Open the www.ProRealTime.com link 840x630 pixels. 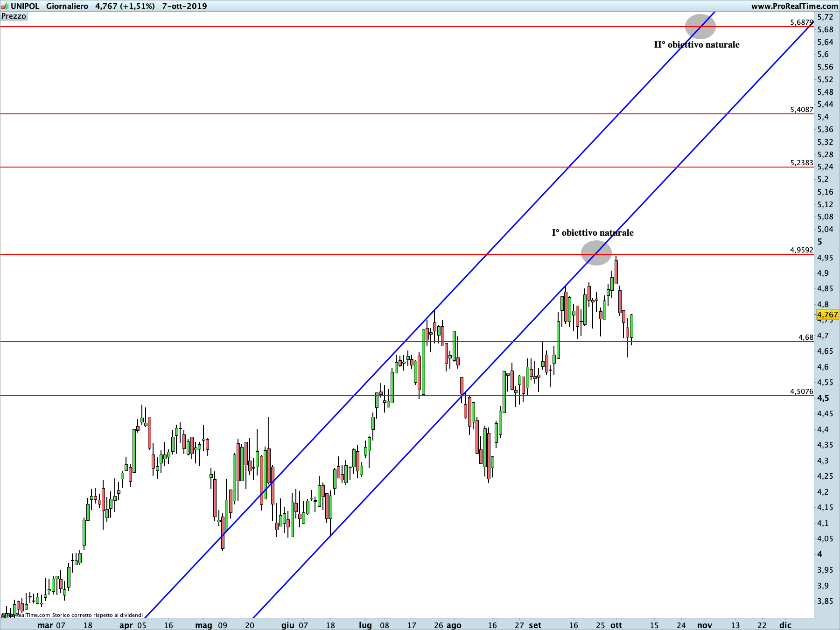pyautogui.click(x=794, y=6)
